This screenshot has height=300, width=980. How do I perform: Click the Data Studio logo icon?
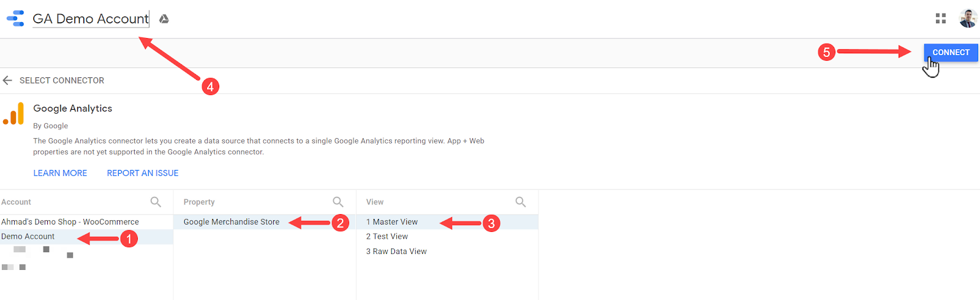click(15, 18)
